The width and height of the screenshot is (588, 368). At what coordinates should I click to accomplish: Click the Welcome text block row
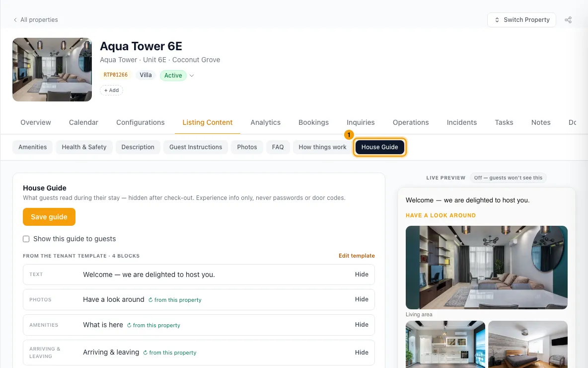point(199,275)
